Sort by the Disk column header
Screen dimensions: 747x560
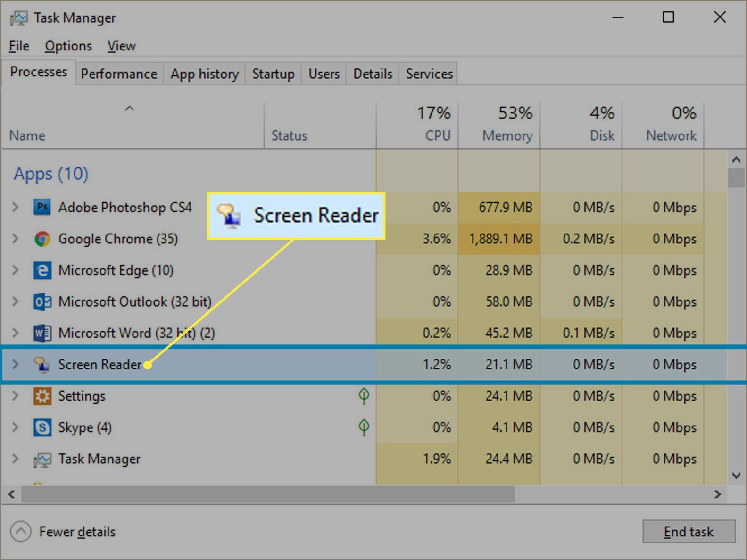tap(581, 125)
